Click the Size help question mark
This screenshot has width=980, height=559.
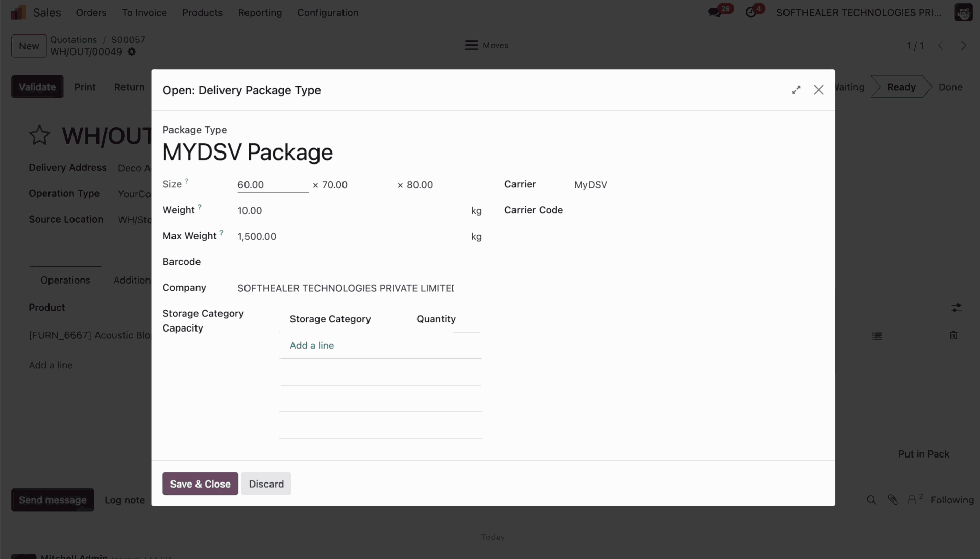tap(187, 181)
